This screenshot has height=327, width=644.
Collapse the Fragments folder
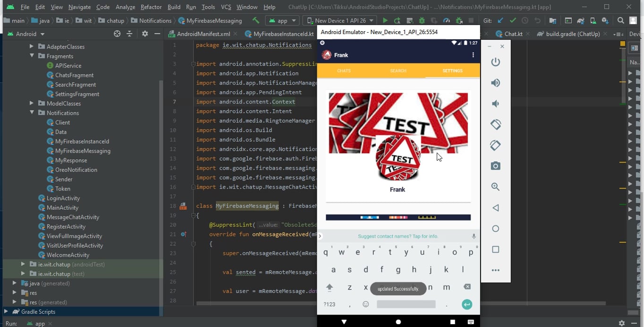[31, 56]
